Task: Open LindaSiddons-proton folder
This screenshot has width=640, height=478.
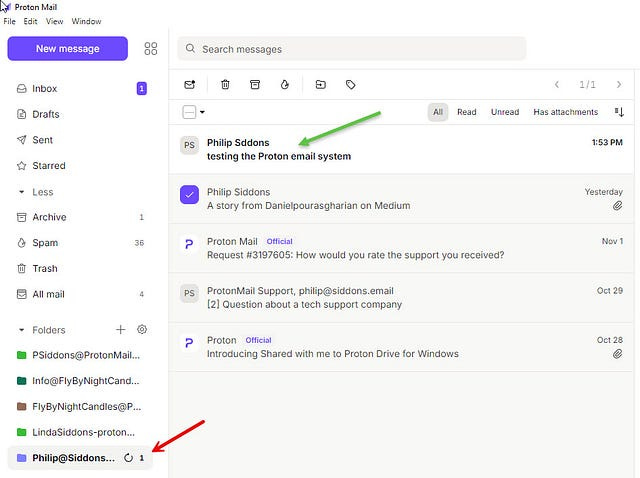Action: pyautogui.click(x=80, y=432)
